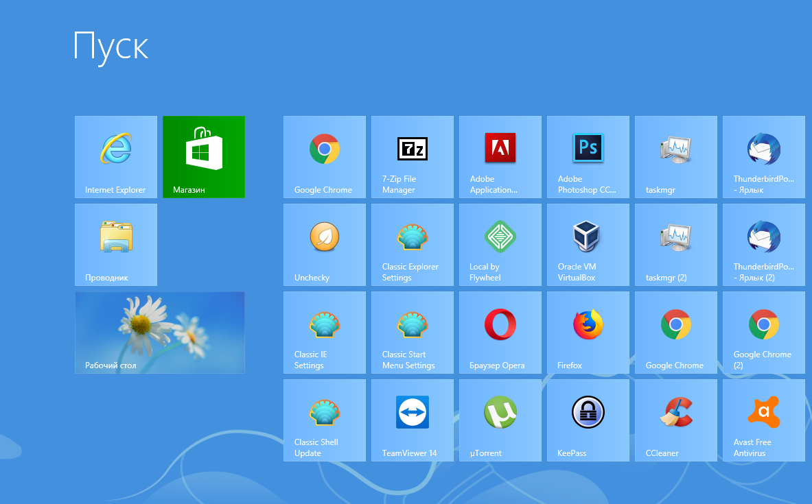Launch the green Магазин store tile
This screenshot has width=812, height=504.
pos(204,157)
